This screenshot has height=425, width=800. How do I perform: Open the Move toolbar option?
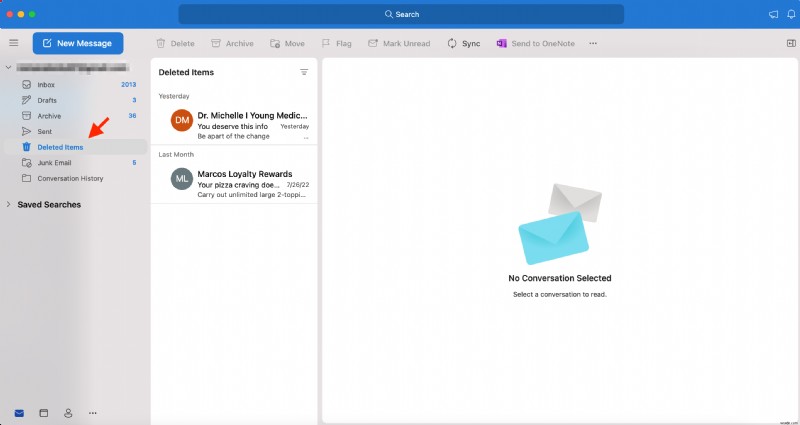[287, 43]
